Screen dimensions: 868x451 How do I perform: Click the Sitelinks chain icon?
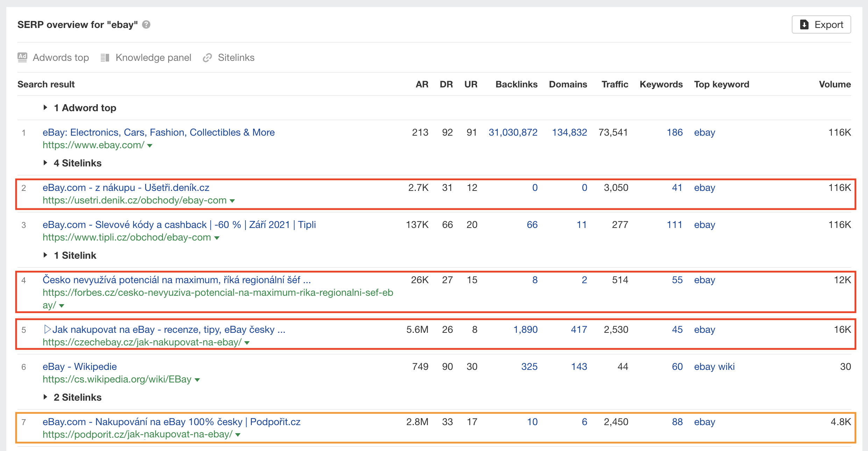click(207, 57)
